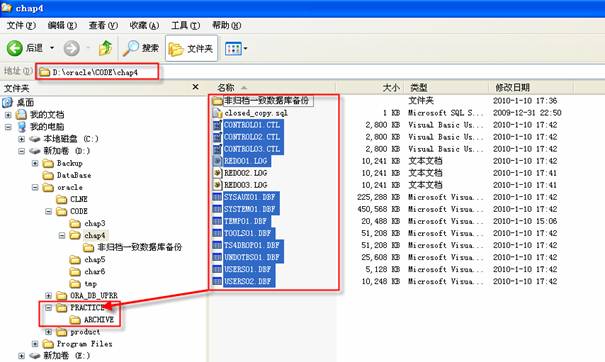Close the Folders tree pane
This screenshot has height=362, width=605.
tap(196, 87)
